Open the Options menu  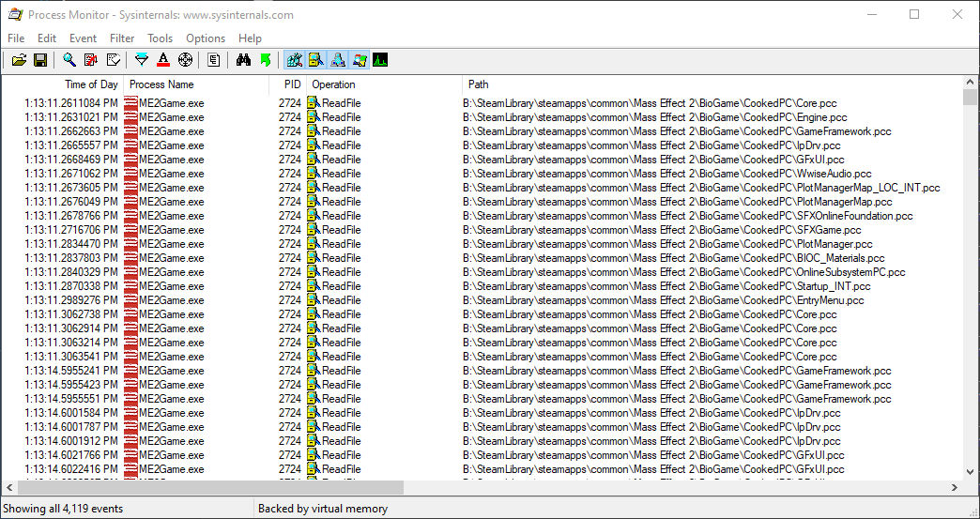[x=206, y=38]
